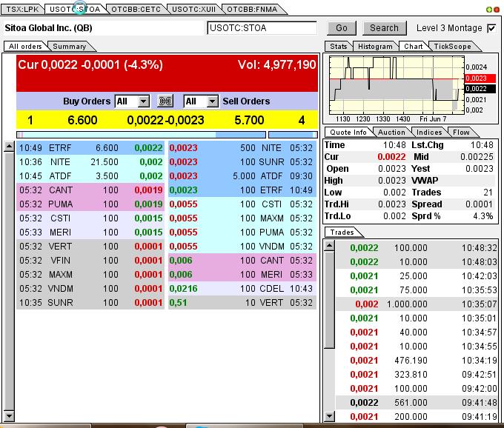Select the VERT 0,51 sell order row
Viewport: 504px width, 428px height.
point(242,302)
